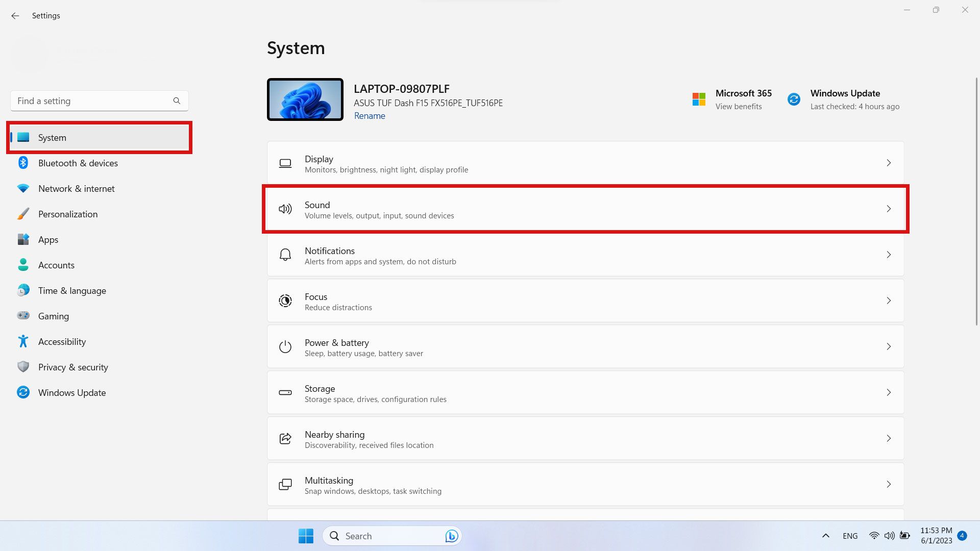Open Windows Update last checked link

[855, 107]
